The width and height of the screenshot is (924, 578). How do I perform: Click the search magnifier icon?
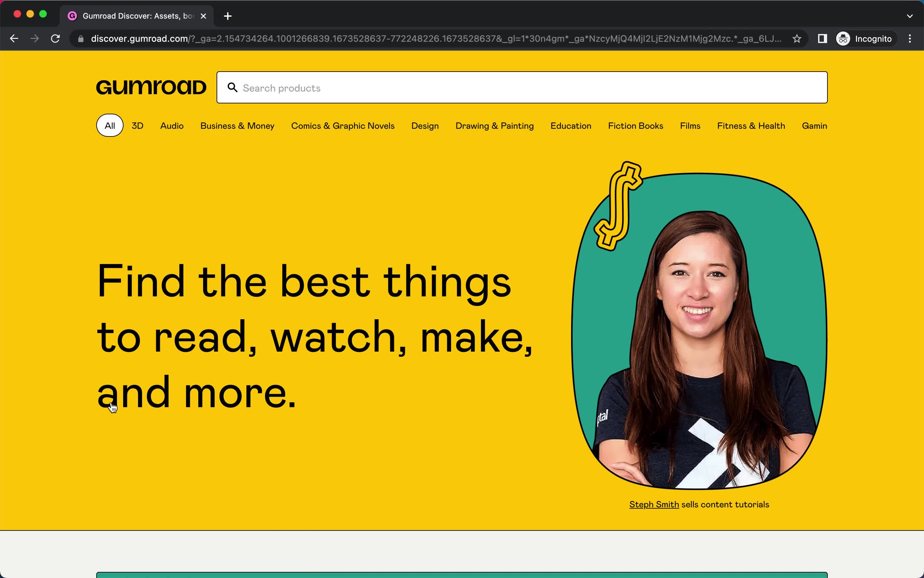[233, 88]
